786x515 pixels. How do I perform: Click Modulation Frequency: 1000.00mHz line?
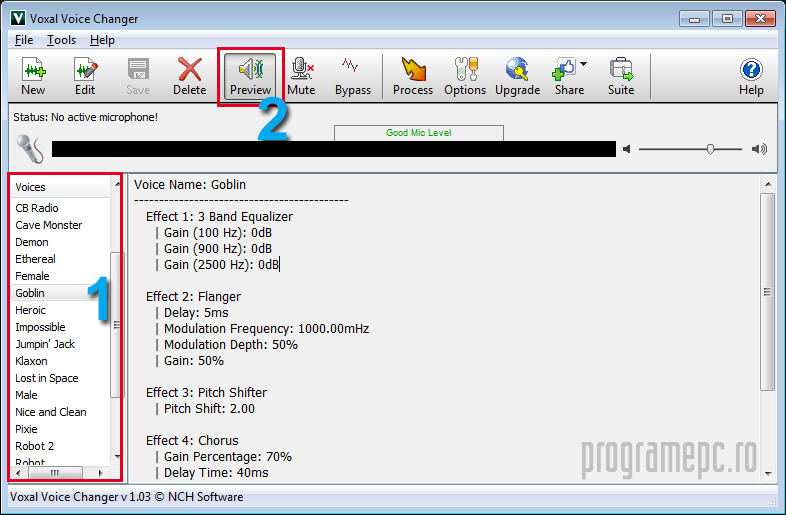click(267, 329)
